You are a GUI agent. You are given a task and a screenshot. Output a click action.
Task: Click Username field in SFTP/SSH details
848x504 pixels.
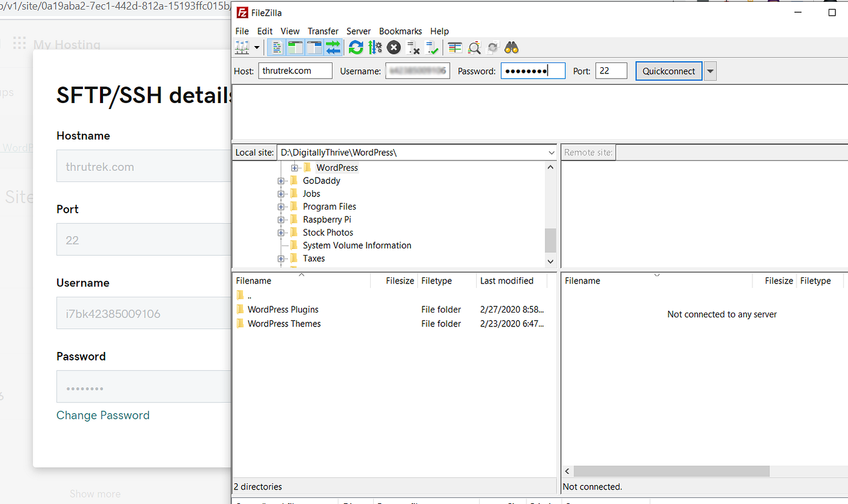click(x=144, y=313)
